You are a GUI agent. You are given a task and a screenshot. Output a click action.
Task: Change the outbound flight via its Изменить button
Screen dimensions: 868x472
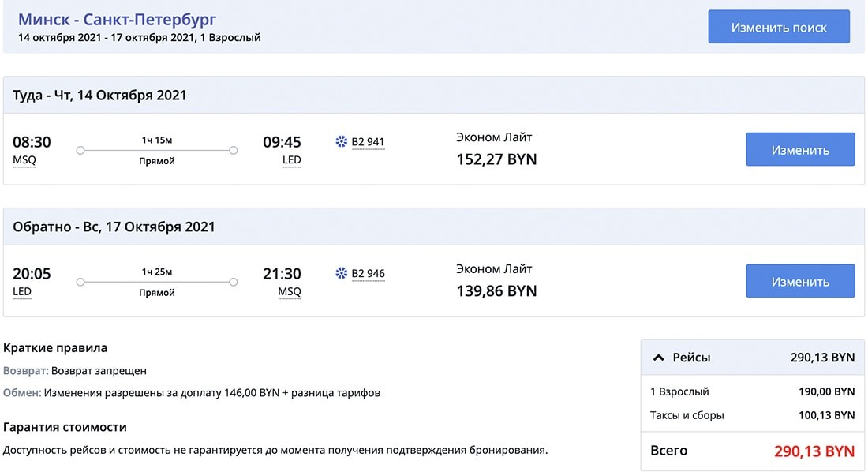[800, 149]
